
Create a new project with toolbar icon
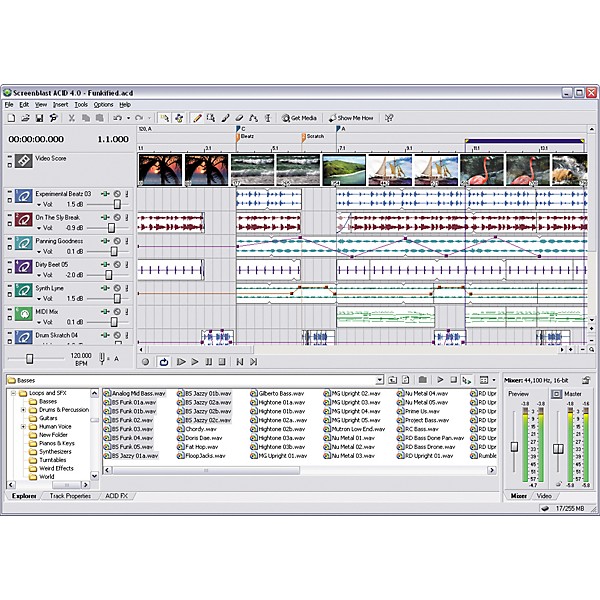(11, 118)
